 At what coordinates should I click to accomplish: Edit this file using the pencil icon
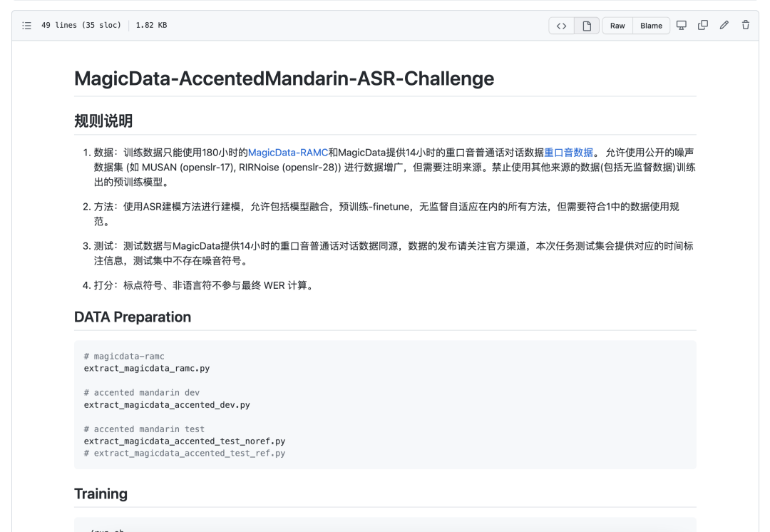tap(724, 24)
